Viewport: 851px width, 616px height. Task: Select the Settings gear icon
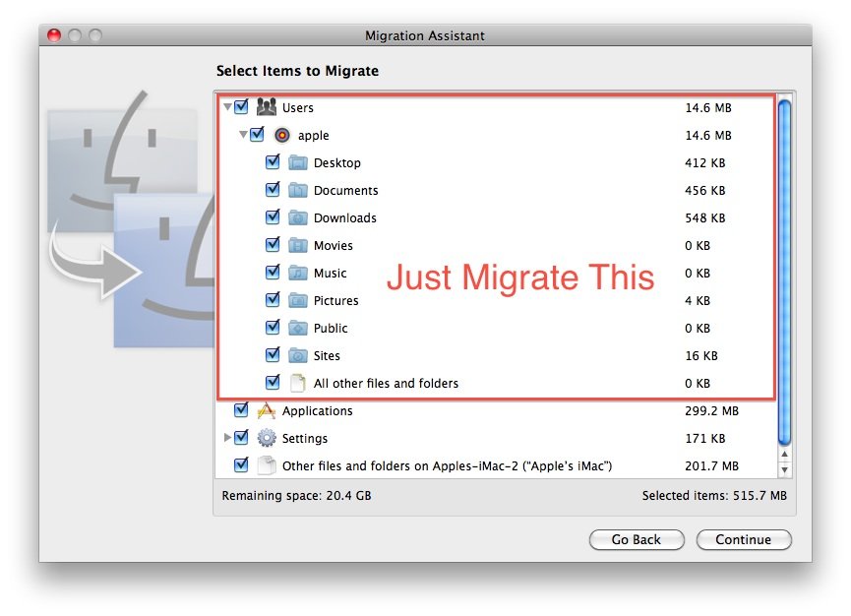267,438
